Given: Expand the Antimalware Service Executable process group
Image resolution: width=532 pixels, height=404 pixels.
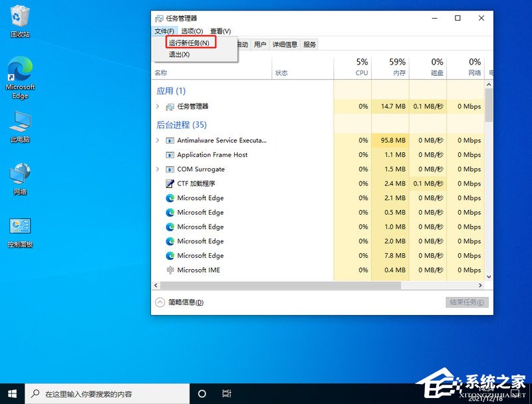Looking at the screenshot, I should click(x=158, y=140).
